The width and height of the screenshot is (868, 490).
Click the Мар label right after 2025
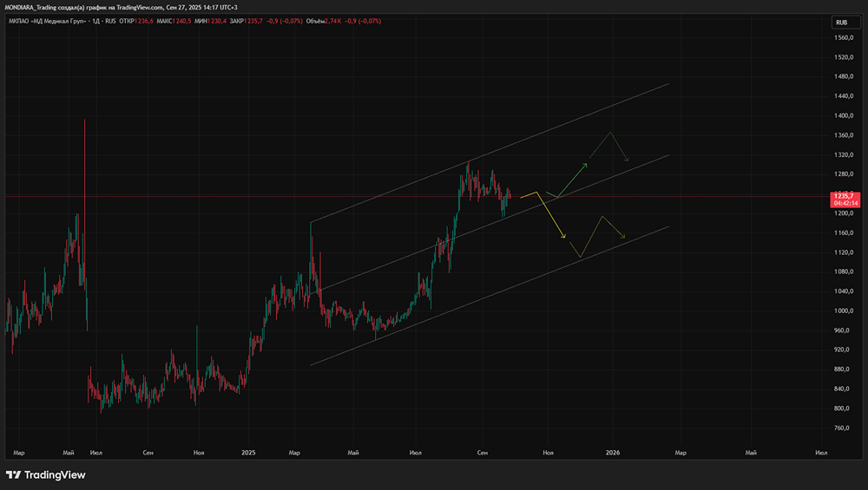[294, 453]
